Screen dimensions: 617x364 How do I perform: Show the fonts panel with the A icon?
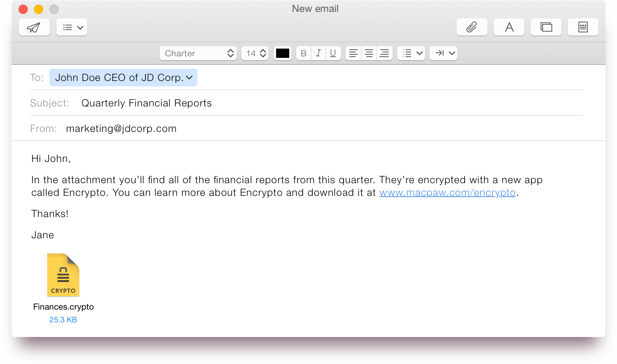pos(509,27)
